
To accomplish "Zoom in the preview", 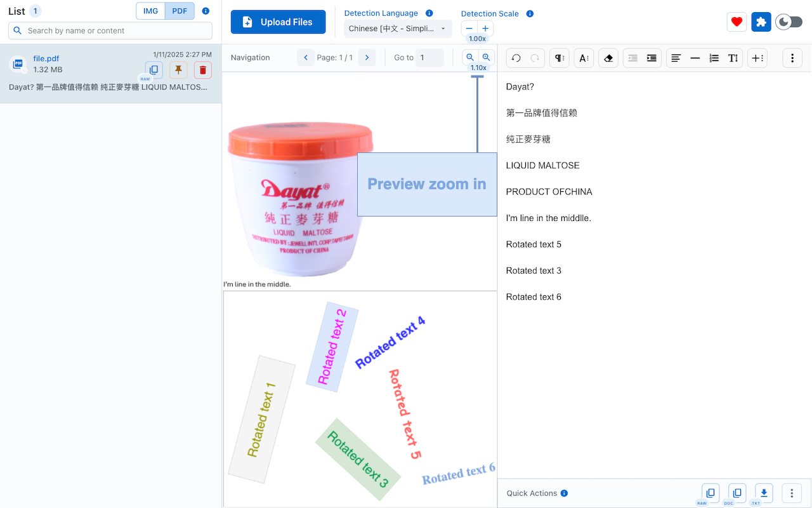I will [487, 57].
